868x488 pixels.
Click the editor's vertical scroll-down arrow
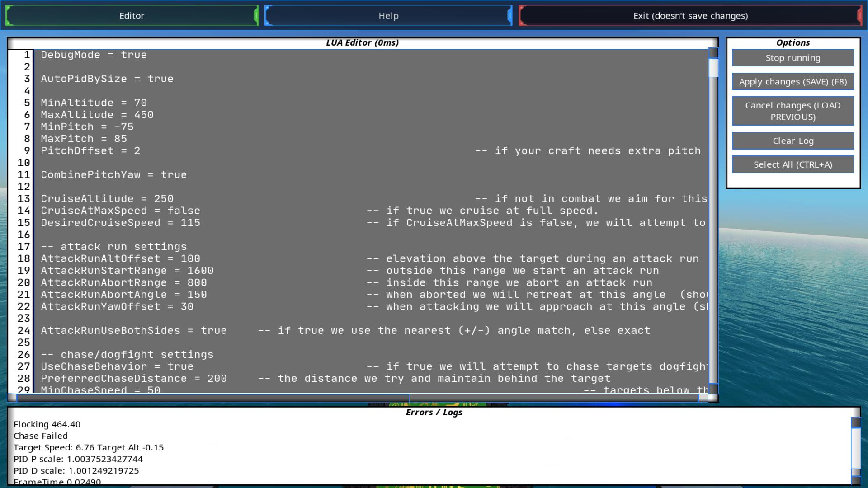pyautogui.click(x=713, y=388)
